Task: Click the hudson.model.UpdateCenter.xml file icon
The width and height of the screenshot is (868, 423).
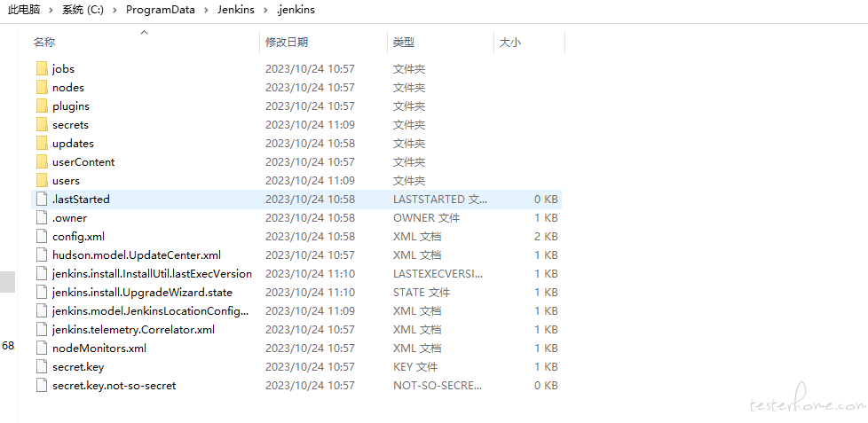Action: pyautogui.click(x=42, y=255)
